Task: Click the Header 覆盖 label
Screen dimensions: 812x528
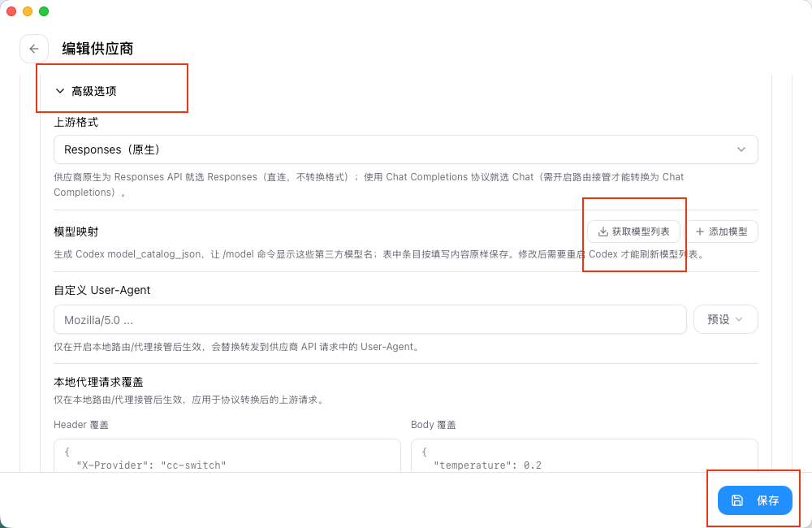Action: click(x=81, y=425)
